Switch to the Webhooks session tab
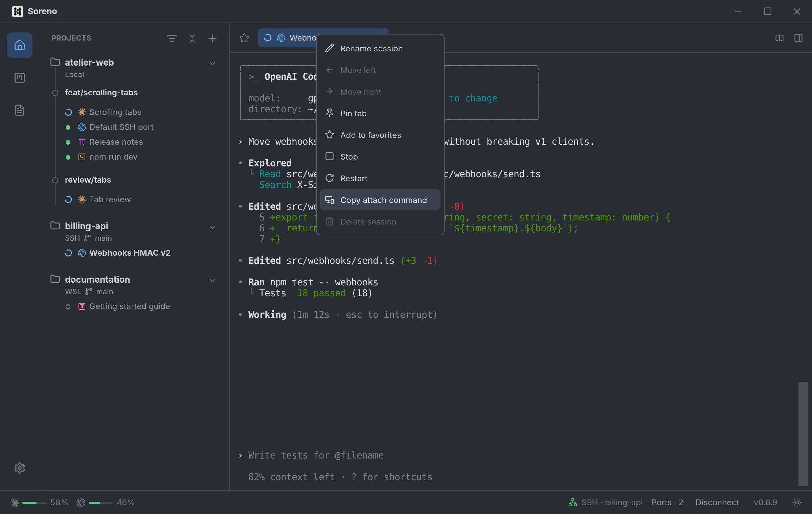812x514 pixels. click(288, 38)
